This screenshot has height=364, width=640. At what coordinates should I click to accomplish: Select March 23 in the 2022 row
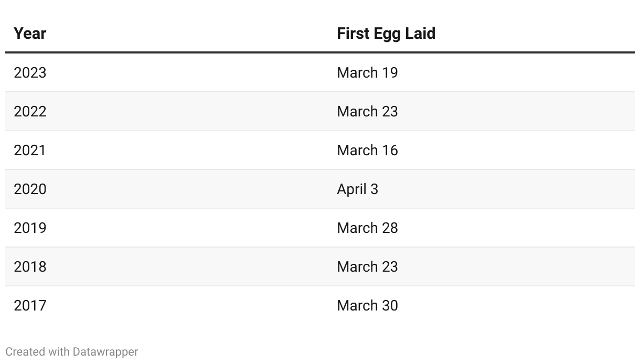367,111
